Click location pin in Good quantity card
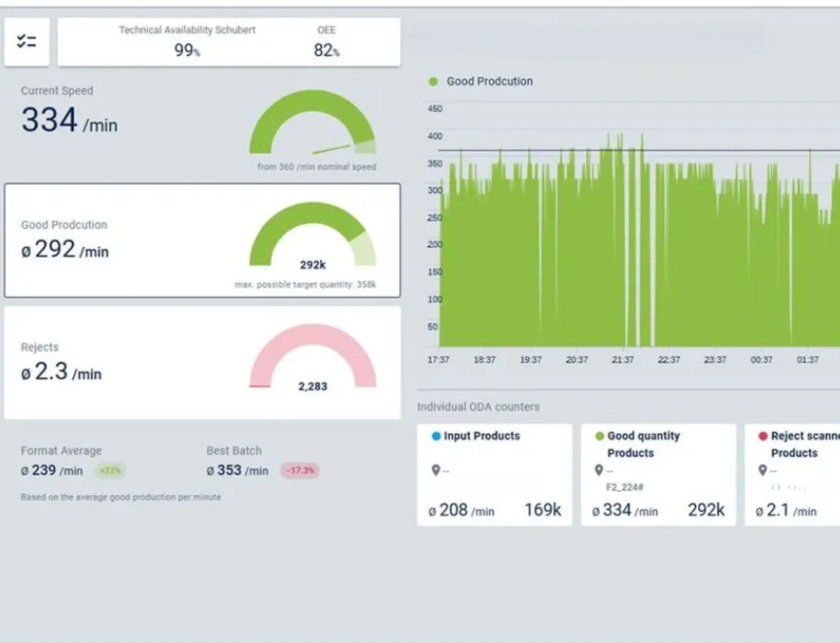840x643 pixels. [x=599, y=470]
